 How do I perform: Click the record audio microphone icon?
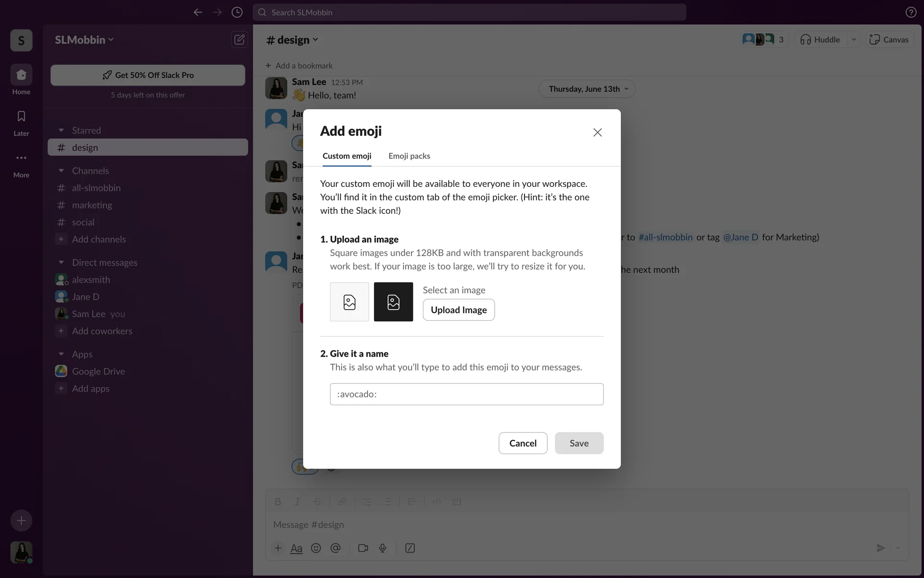pos(383,548)
